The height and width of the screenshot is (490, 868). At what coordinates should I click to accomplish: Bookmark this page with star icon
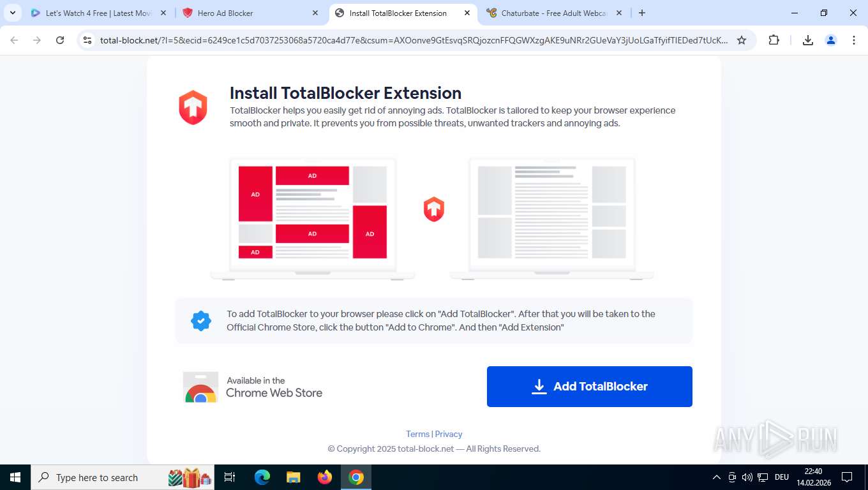click(x=742, y=40)
